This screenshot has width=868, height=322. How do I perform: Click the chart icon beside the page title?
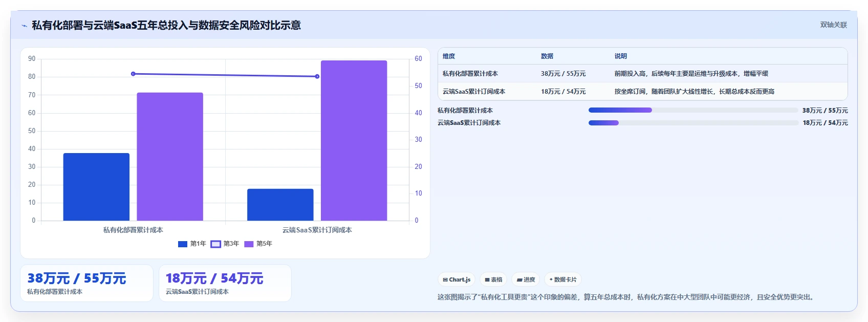point(24,26)
